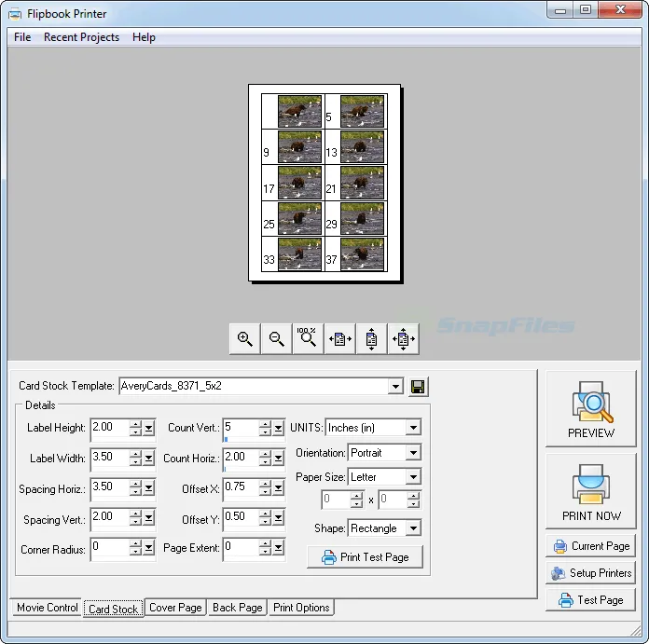Open the Orientation dropdown
Screen dimensions: 649x644
point(413,453)
